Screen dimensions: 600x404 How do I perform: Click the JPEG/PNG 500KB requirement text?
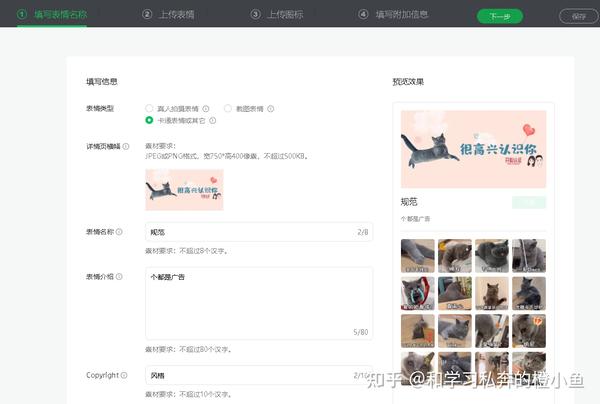[x=227, y=156]
